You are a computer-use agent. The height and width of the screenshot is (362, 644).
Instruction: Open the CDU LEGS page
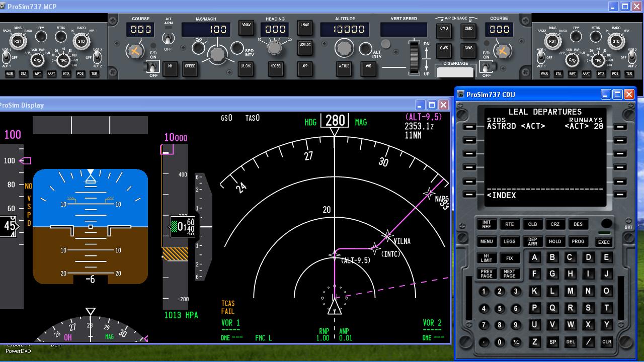pyautogui.click(x=509, y=242)
